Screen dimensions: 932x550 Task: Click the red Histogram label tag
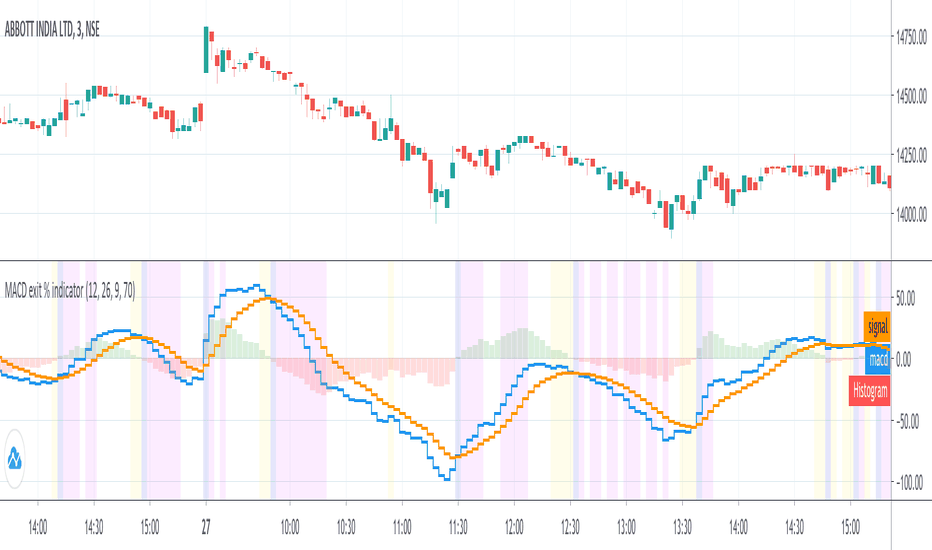[x=869, y=391]
